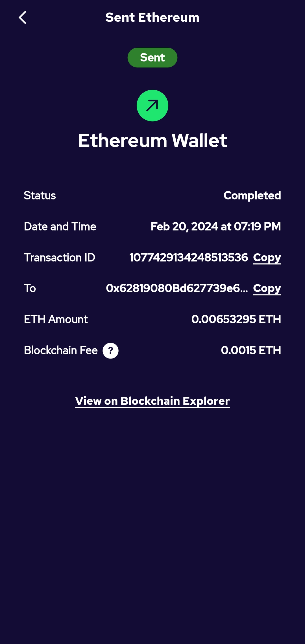Screen dimensions: 305x644
Task: Tap the Blockchain Fee label
Action: pos(61,350)
